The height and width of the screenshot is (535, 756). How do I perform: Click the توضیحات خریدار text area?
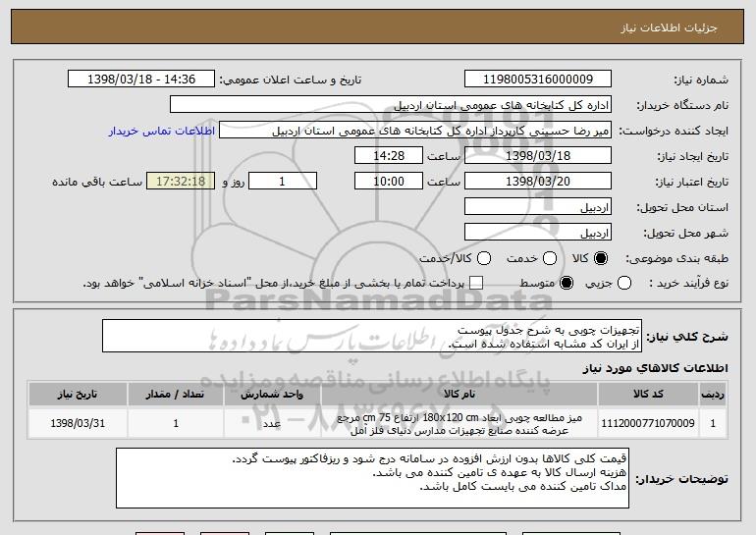pyautogui.click(x=371, y=478)
